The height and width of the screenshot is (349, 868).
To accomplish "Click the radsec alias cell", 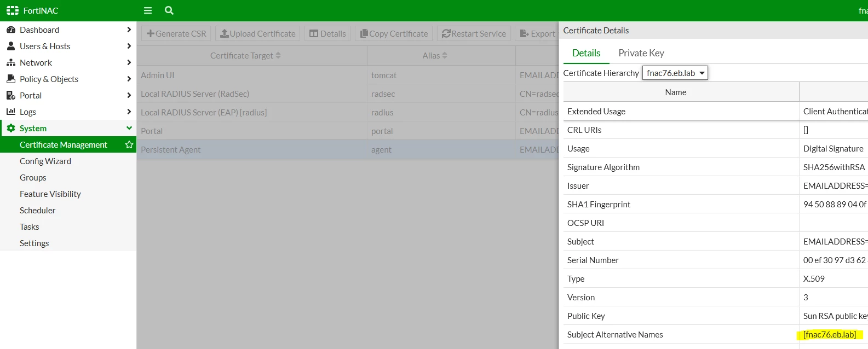I will [441, 94].
